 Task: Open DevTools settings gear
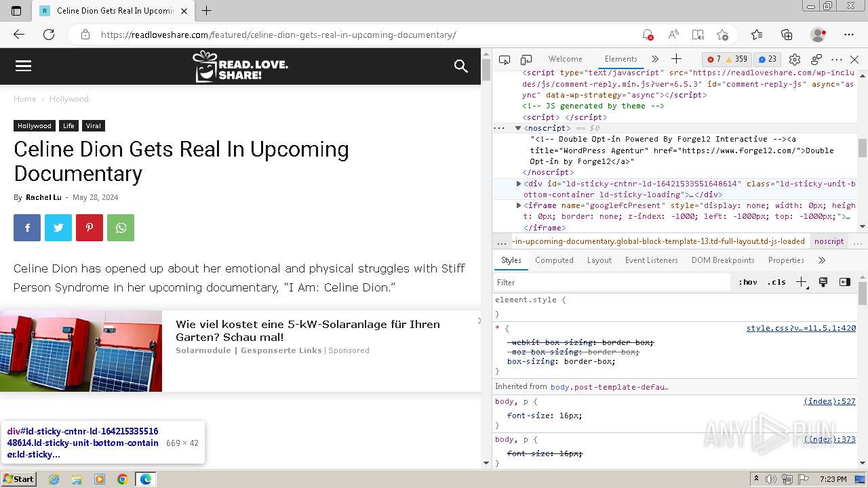tap(795, 60)
